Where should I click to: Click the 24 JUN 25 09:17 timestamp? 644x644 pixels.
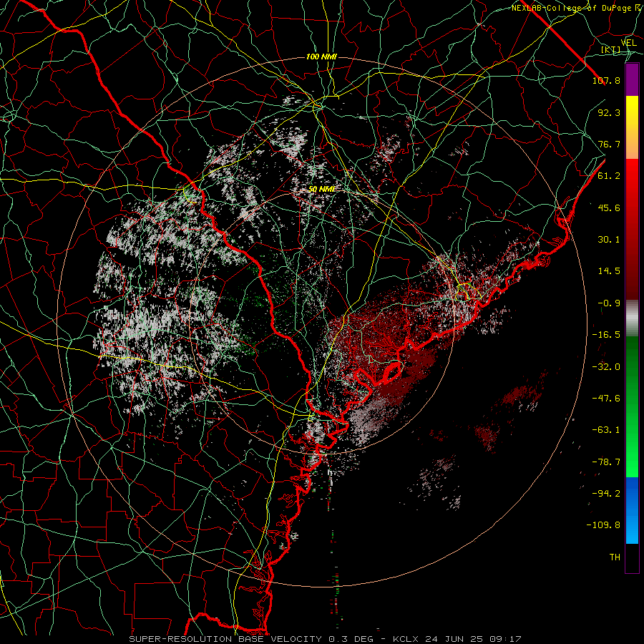[x=472, y=639]
